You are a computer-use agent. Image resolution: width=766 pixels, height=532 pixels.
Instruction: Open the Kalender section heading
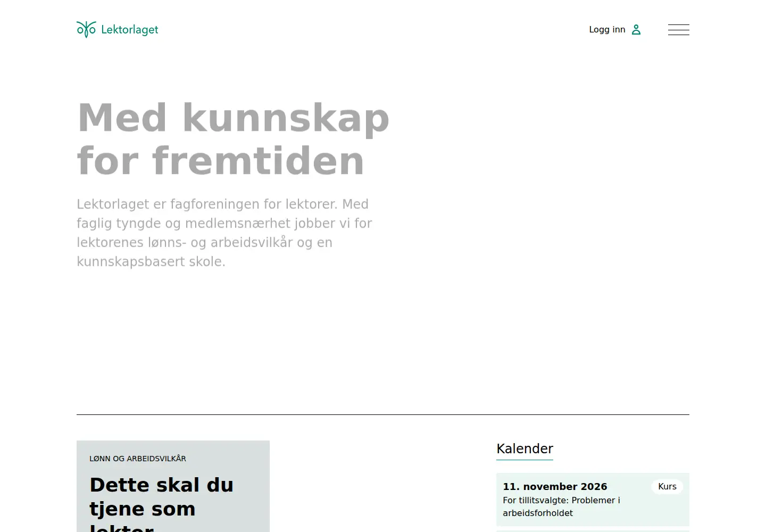point(524,448)
